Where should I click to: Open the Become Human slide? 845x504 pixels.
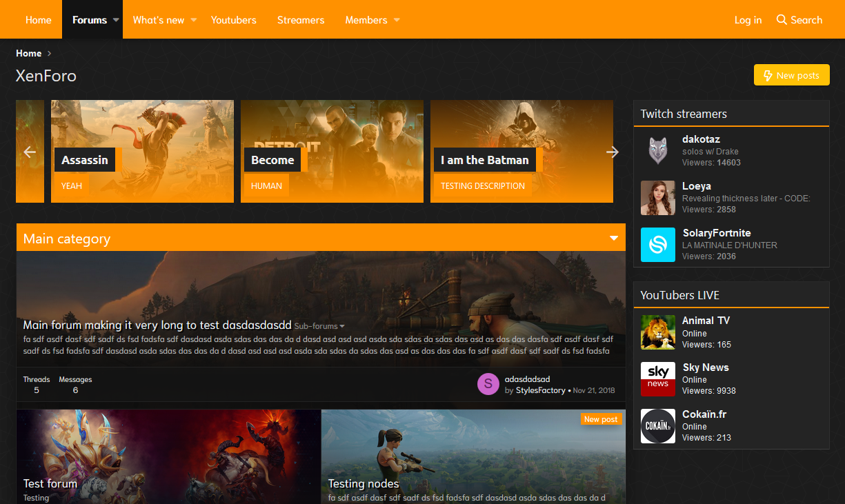[332, 152]
